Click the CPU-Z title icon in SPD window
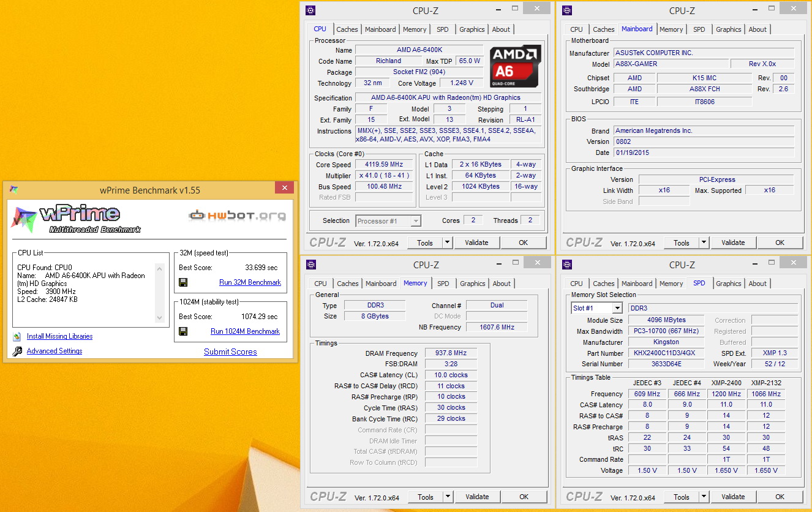This screenshot has height=512, width=812. coord(568,265)
